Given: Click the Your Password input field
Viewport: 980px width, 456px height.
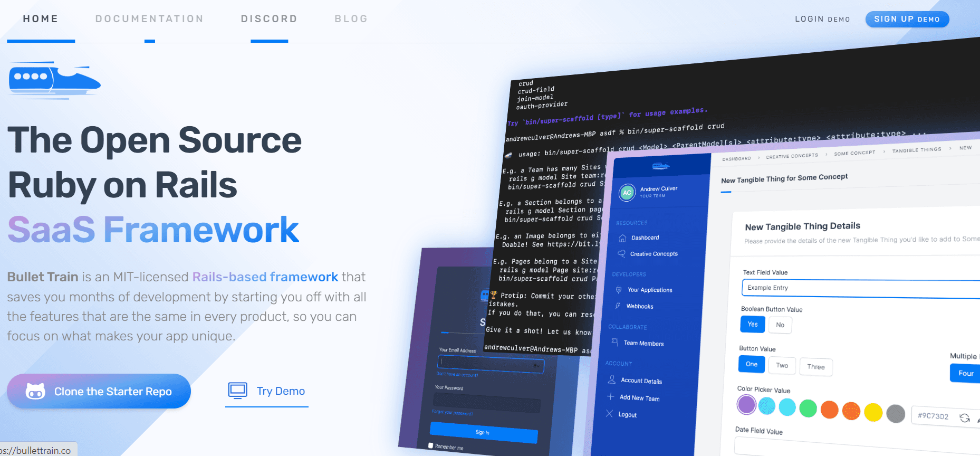Looking at the screenshot, I should coord(487,403).
